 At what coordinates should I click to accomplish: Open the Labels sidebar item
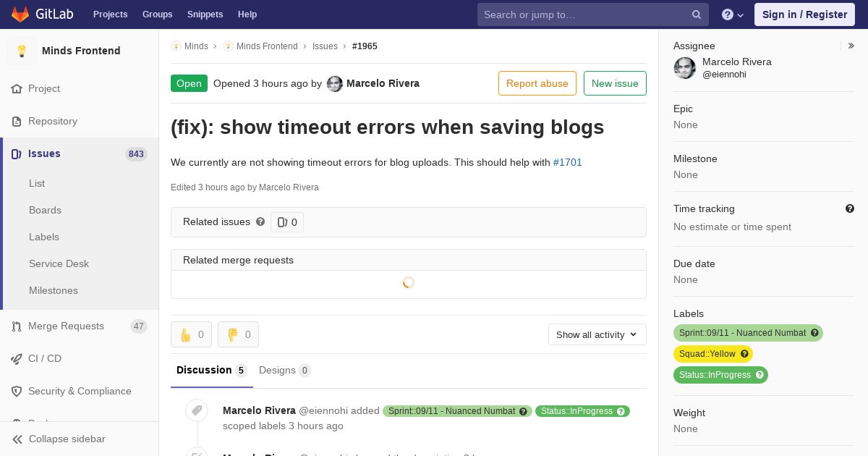click(x=44, y=237)
